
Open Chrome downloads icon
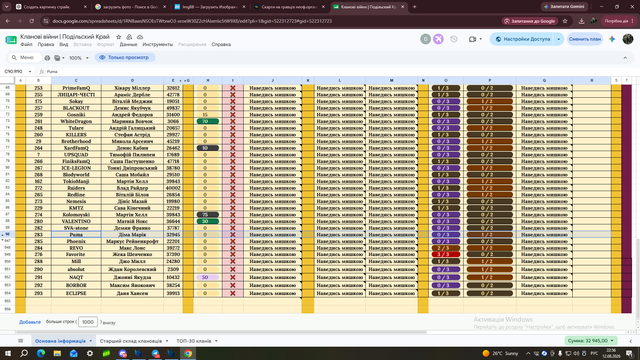(582, 21)
